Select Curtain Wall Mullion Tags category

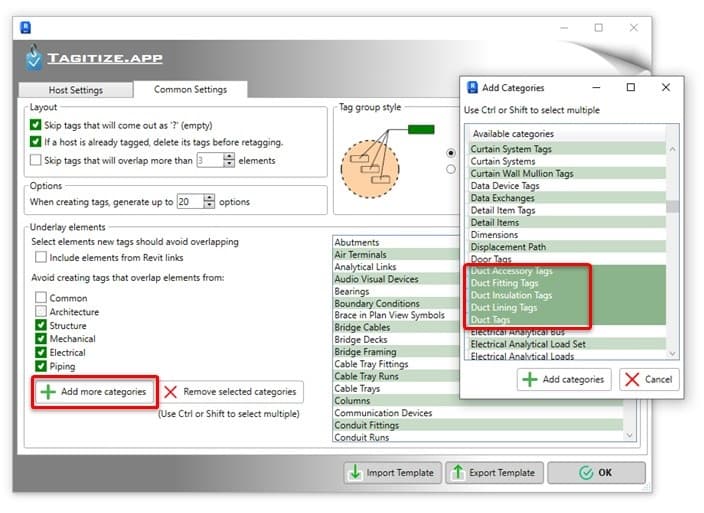[568, 173]
